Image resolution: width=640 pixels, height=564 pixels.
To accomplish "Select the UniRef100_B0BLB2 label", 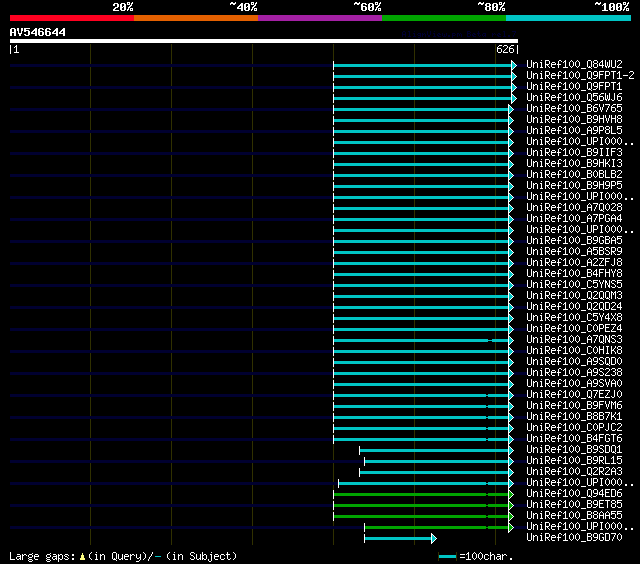I will 574,175.
